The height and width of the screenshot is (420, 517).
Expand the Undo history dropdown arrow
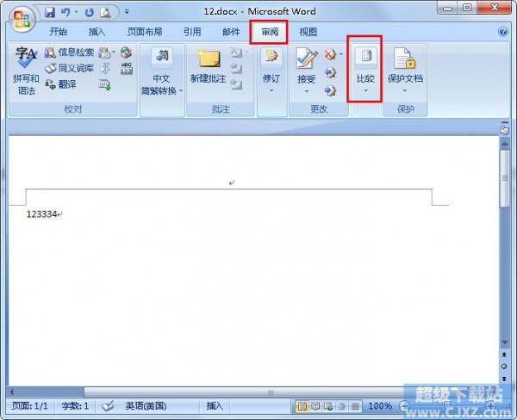click(76, 12)
